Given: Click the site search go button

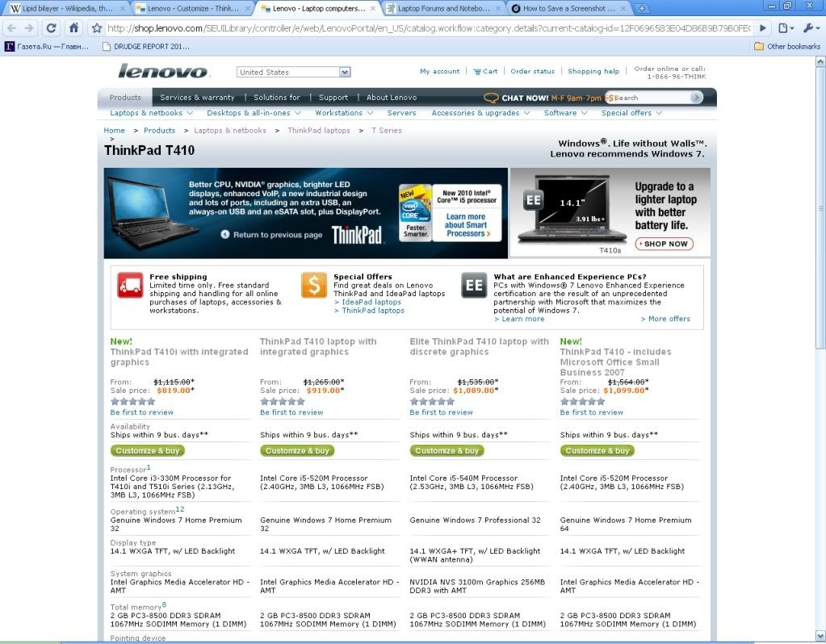Looking at the screenshot, I should pos(696,98).
